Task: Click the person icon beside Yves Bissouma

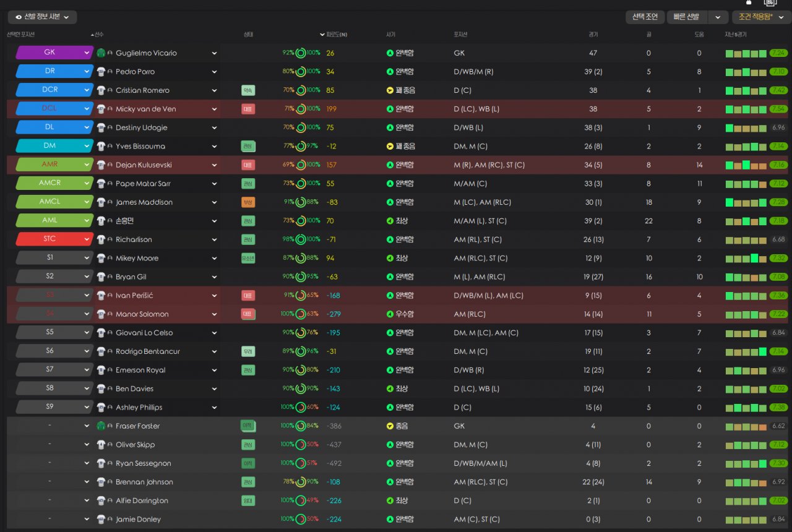Action: click(110, 147)
